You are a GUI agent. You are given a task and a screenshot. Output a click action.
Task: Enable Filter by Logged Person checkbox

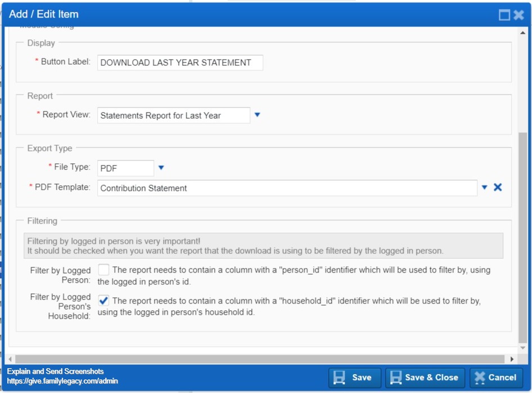[103, 270]
